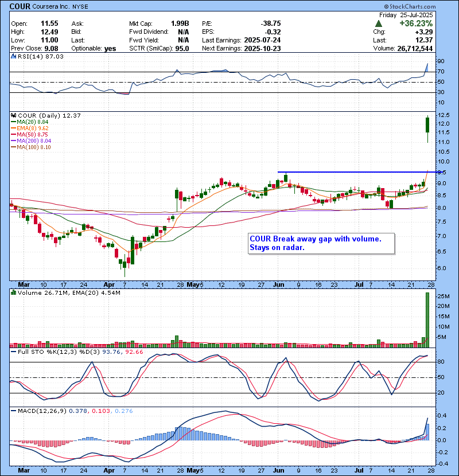Click the Optionable yes value
This screenshot has height=476, width=459.
click(110, 48)
